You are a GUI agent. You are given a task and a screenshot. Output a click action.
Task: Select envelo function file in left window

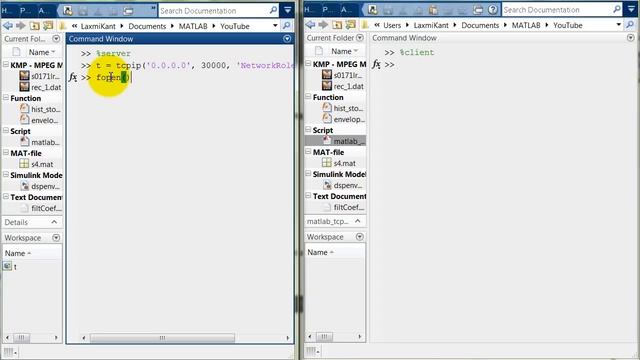(x=39, y=120)
